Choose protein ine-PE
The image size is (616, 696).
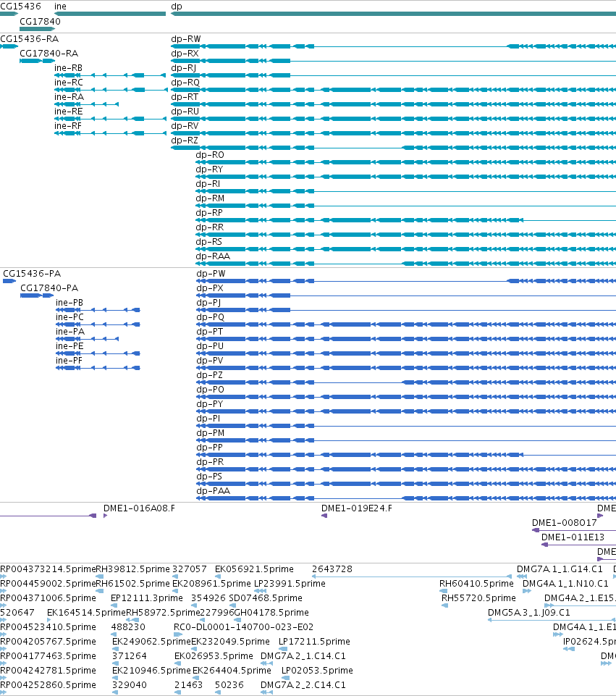pos(69,346)
